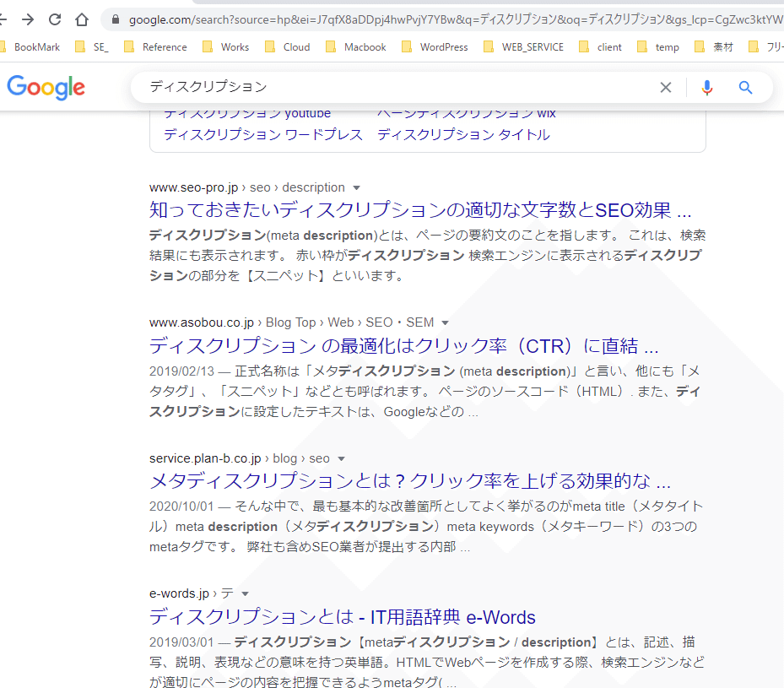
Task: Submit search with magnifier icon
Action: (745, 88)
